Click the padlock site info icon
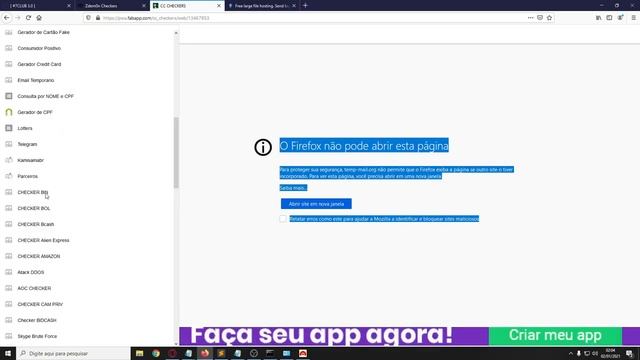640x360 pixels. pos(98,18)
